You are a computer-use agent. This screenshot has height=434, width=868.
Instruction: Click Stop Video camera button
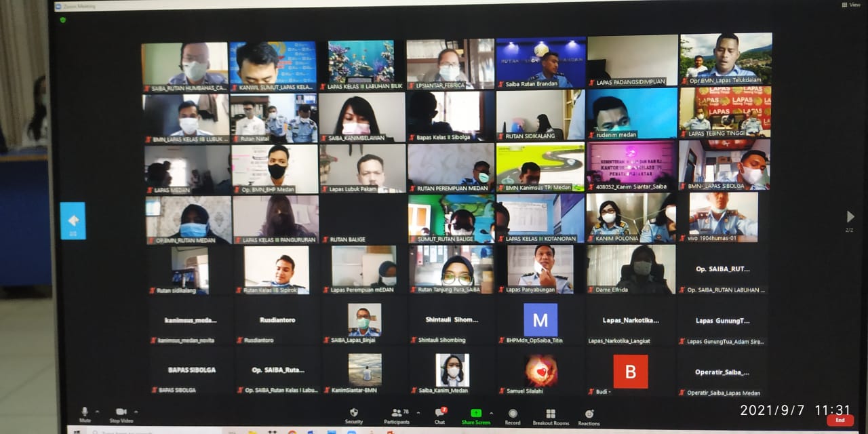[x=121, y=413]
